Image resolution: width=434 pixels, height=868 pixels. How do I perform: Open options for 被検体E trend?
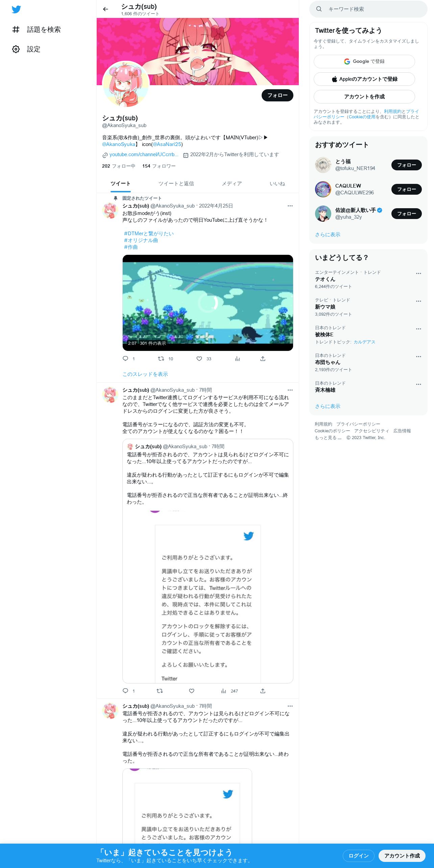click(418, 329)
